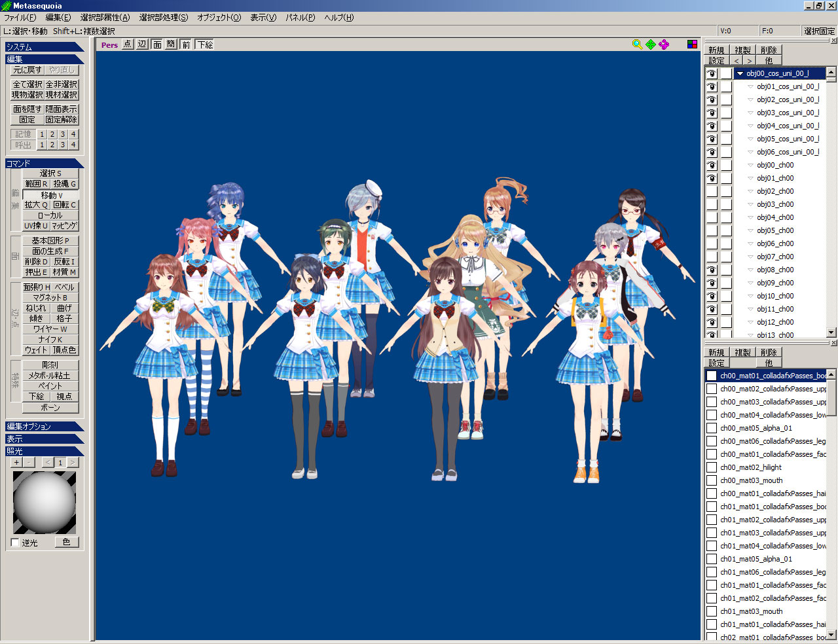Click the yellow magnifier zoom view icon

(637, 45)
